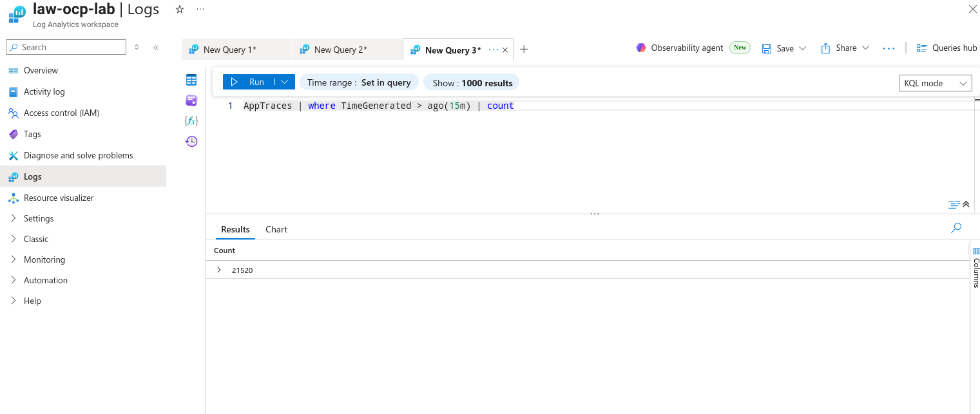Open the Queries hub
The image size is (980, 414).
tap(946, 48)
